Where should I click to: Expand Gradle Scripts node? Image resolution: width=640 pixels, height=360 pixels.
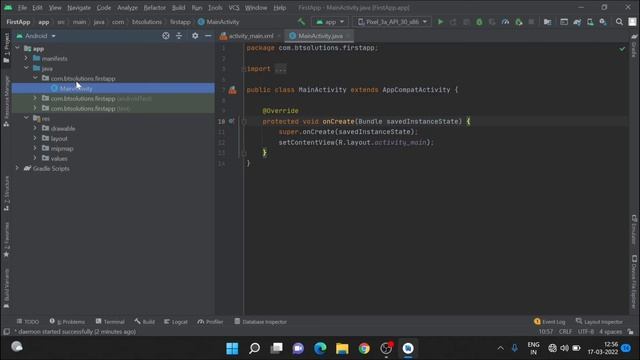tap(18, 168)
